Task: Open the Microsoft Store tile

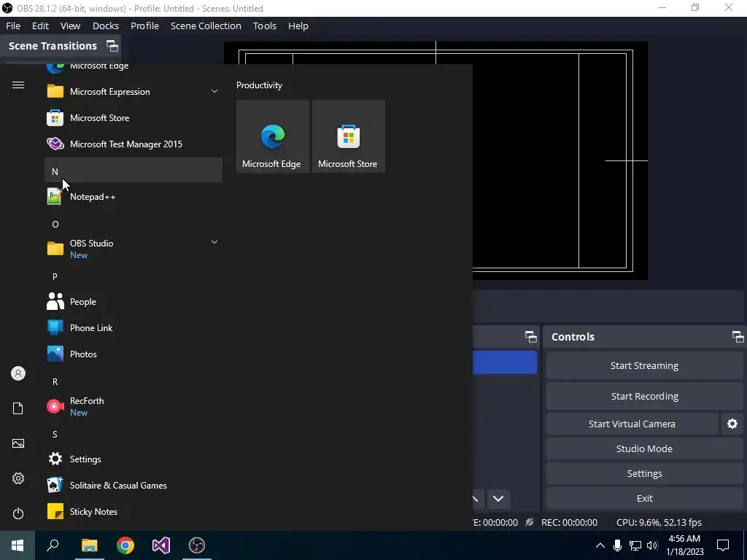Action: click(x=348, y=136)
